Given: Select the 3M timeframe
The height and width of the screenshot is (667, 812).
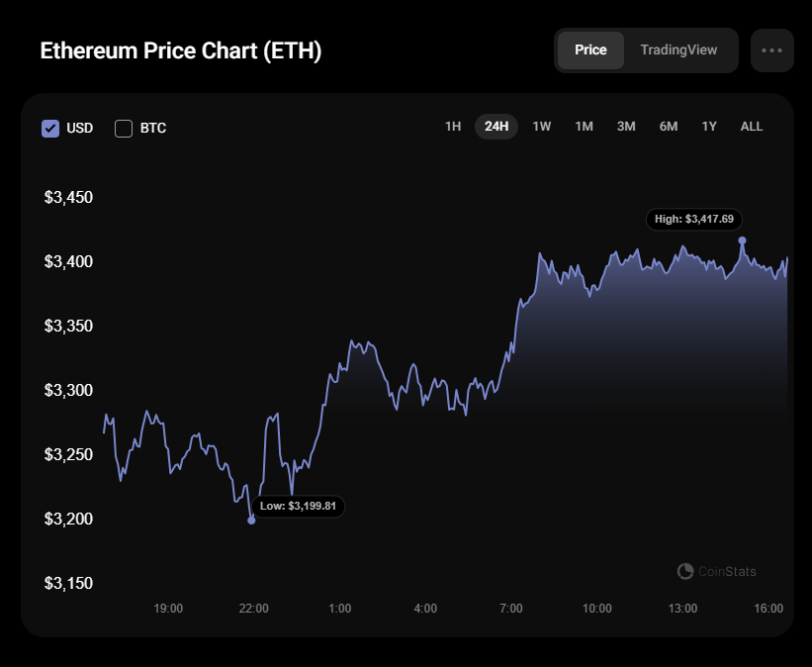Looking at the screenshot, I should tap(625, 127).
